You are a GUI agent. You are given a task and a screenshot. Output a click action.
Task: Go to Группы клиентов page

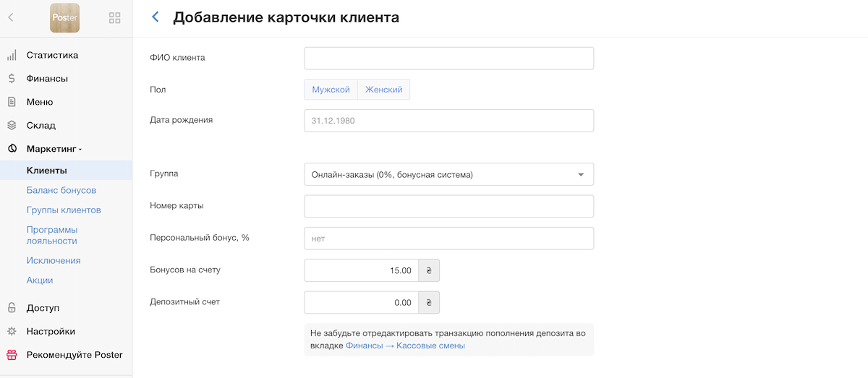click(64, 210)
